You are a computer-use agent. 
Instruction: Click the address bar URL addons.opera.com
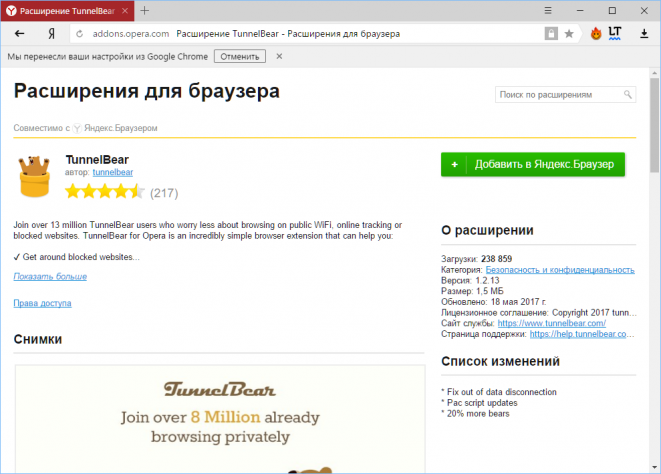(131, 34)
